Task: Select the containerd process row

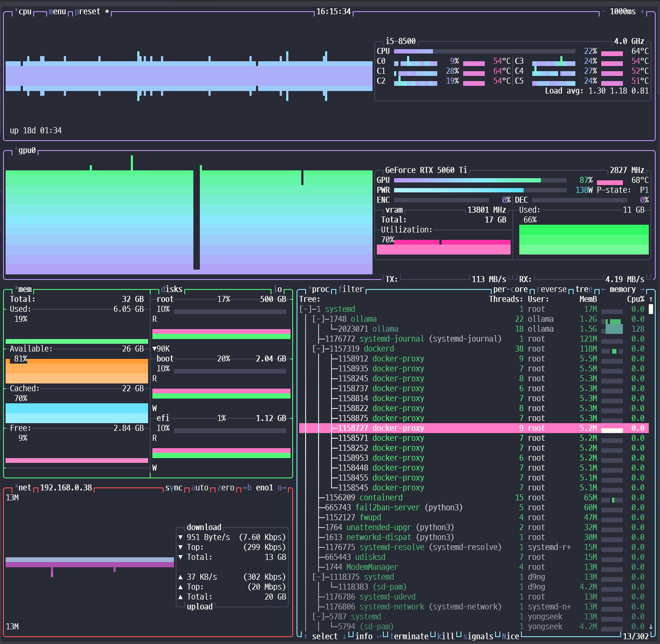Action: [x=474, y=497]
